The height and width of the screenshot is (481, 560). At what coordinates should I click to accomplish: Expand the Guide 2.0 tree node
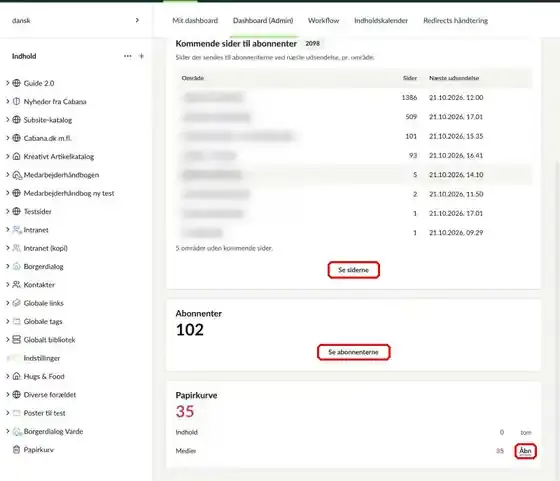[8, 83]
